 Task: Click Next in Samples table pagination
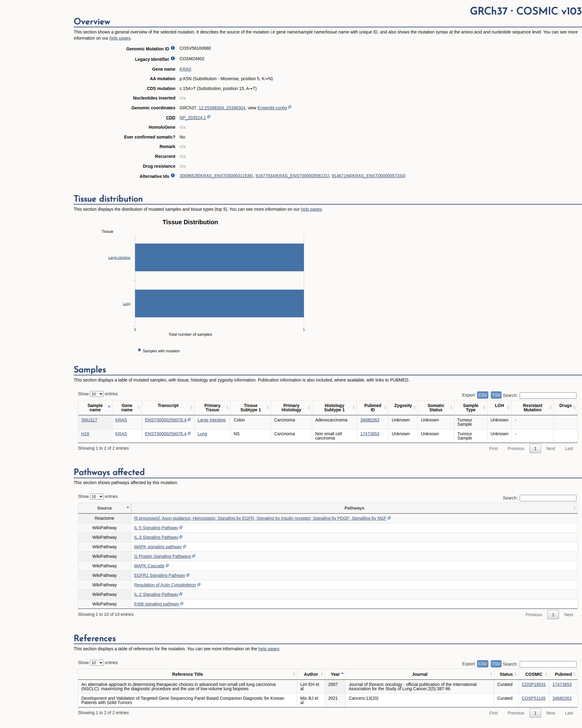tap(551, 448)
